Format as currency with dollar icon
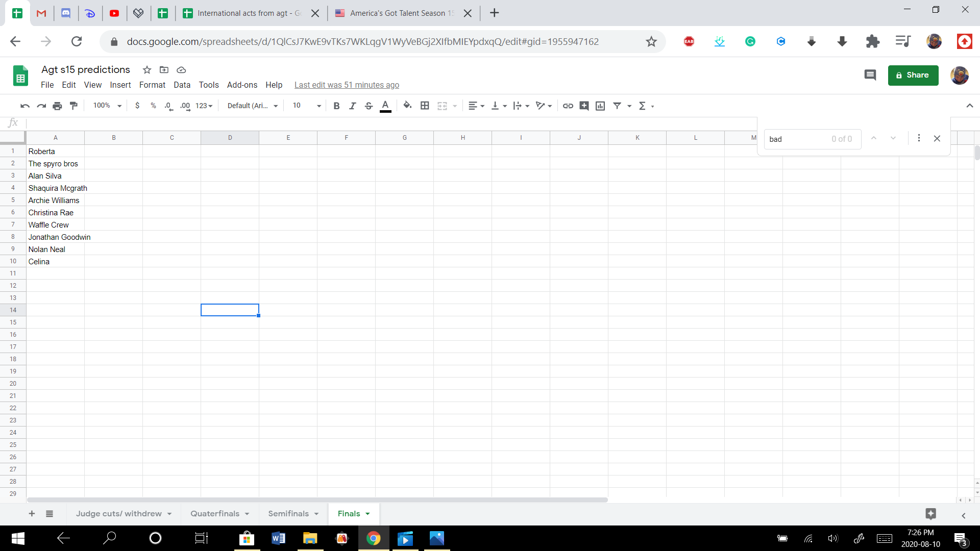Viewport: 980px width, 551px height. click(137, 106)
